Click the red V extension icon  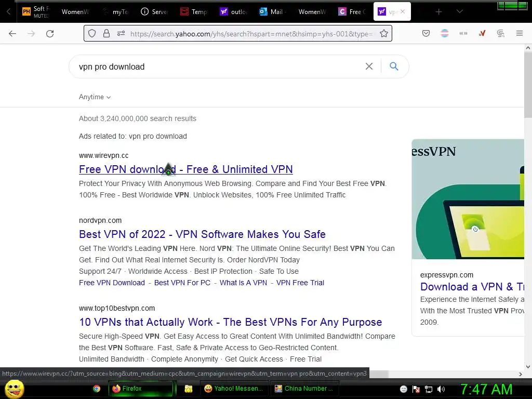482,33
